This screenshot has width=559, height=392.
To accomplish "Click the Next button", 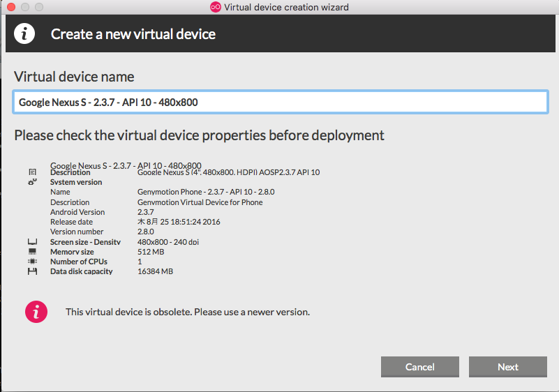I will (507, 367).
